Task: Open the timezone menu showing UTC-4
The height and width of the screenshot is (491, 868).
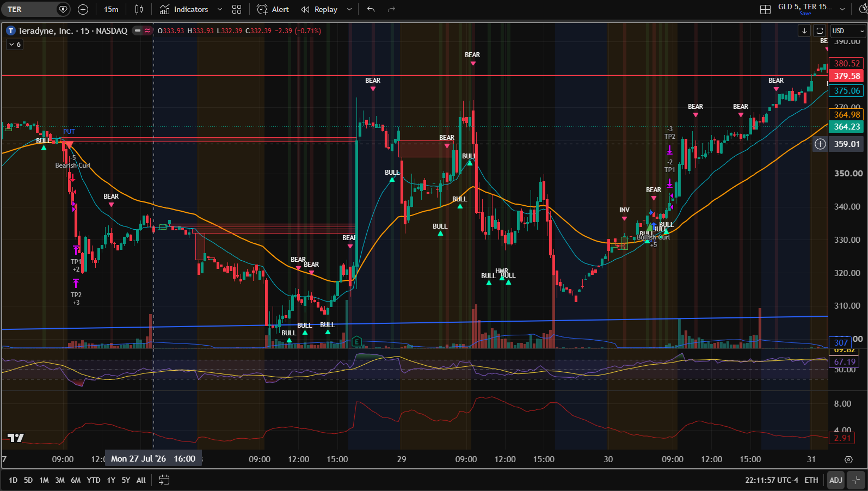Action: tap(772, 480)
